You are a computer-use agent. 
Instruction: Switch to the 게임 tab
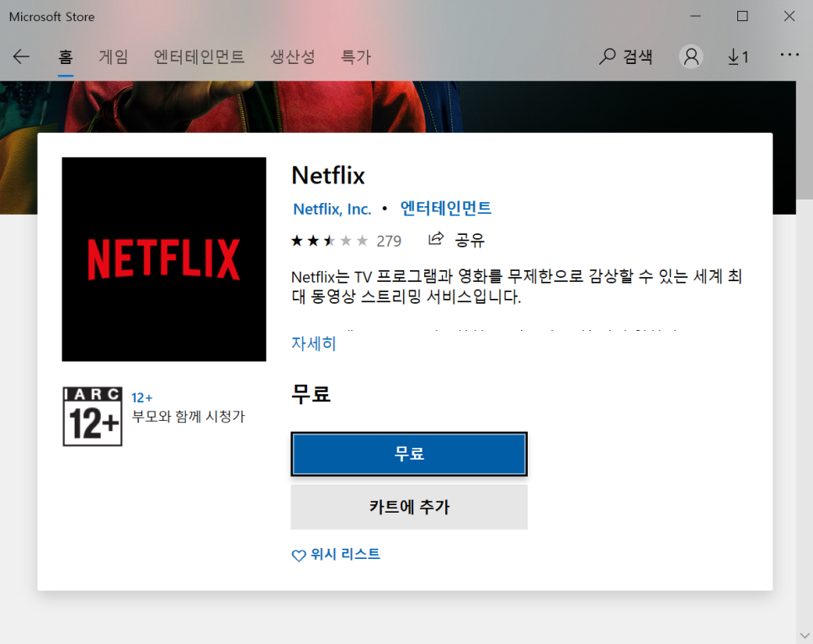(x=114, y=56)
